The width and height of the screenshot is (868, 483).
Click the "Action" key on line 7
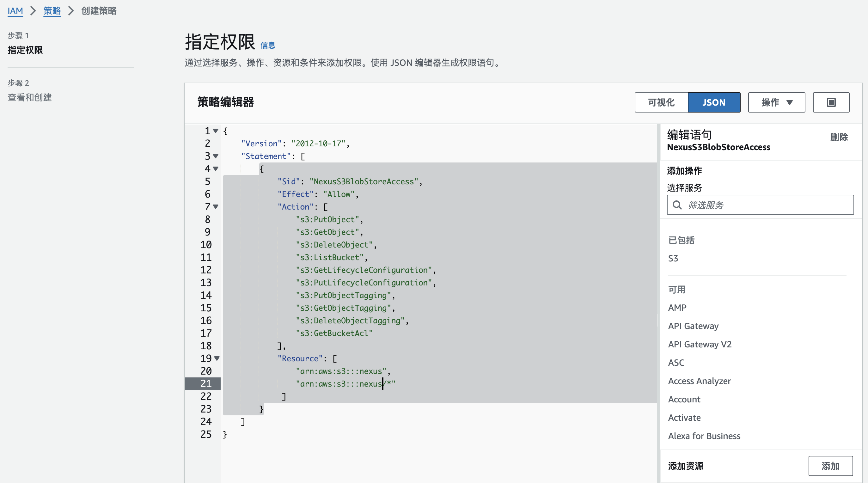coord(296,207)
